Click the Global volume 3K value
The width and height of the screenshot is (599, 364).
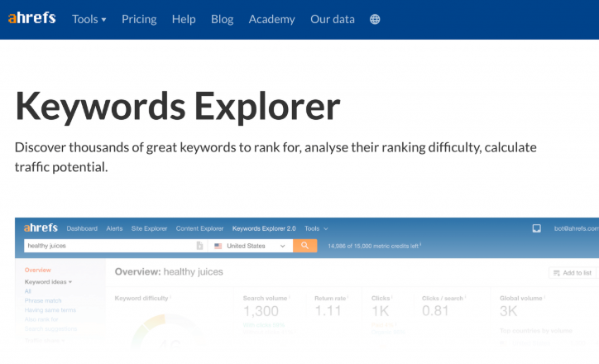click(x=509, y=311)
